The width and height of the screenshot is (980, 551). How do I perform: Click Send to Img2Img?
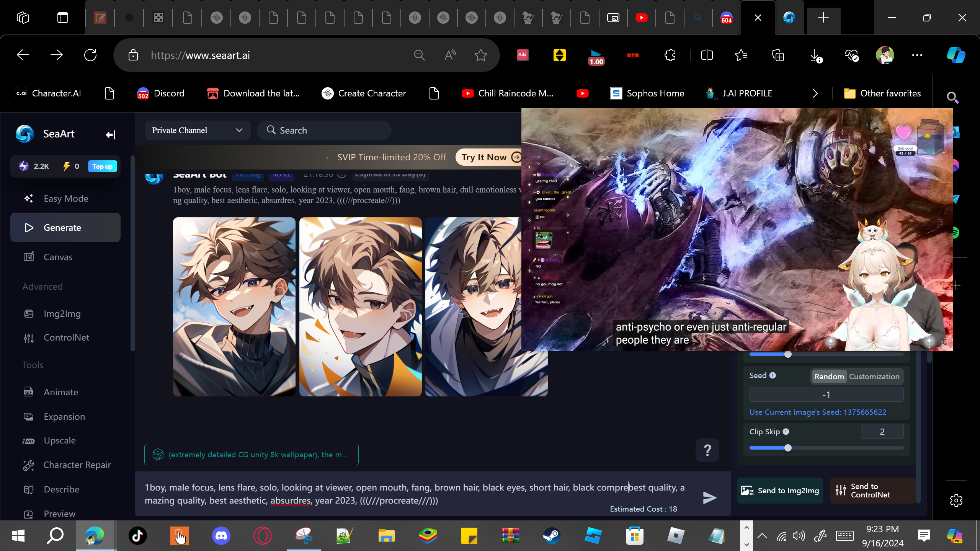780,491
